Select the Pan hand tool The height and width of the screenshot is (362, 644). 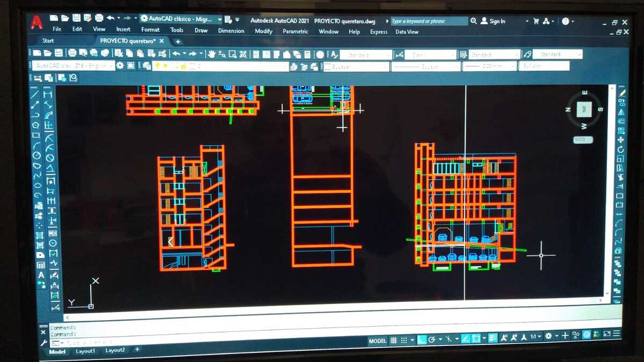(x=211, y=54)
